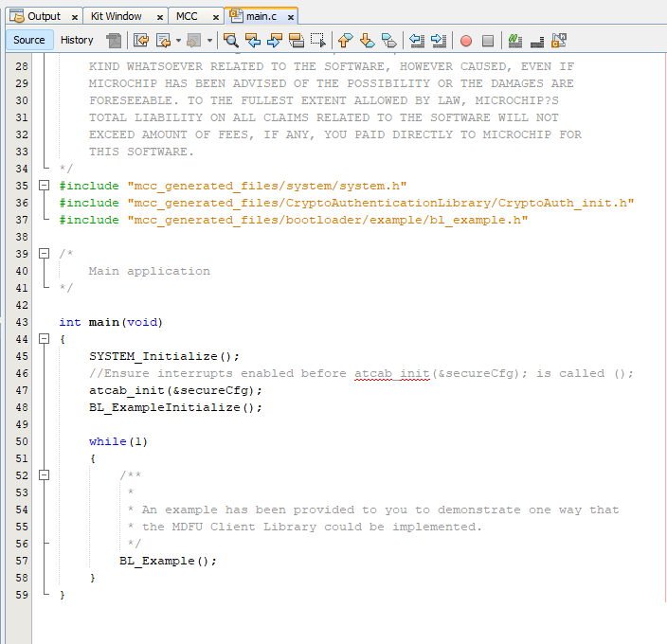The height and width of the screenshot is (644, 667).
Task: Comment out code with Comment icon
Action: point(514,40)
